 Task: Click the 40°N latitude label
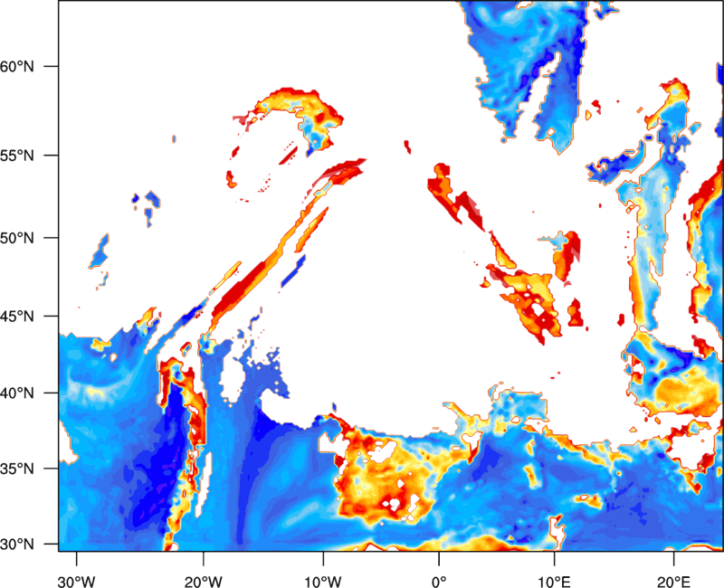pyautogui.click(x=17, y=393)
